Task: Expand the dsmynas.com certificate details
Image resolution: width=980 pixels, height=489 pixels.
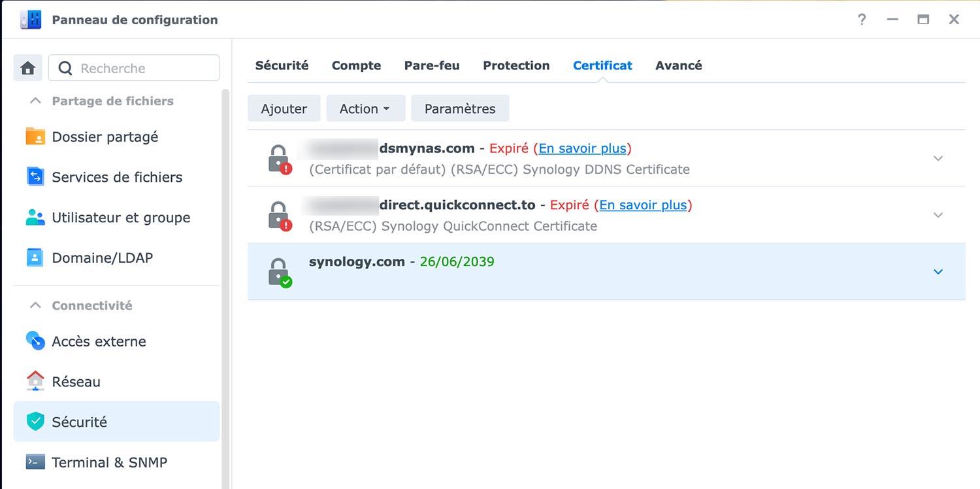Action: click(x=938, y=158)
